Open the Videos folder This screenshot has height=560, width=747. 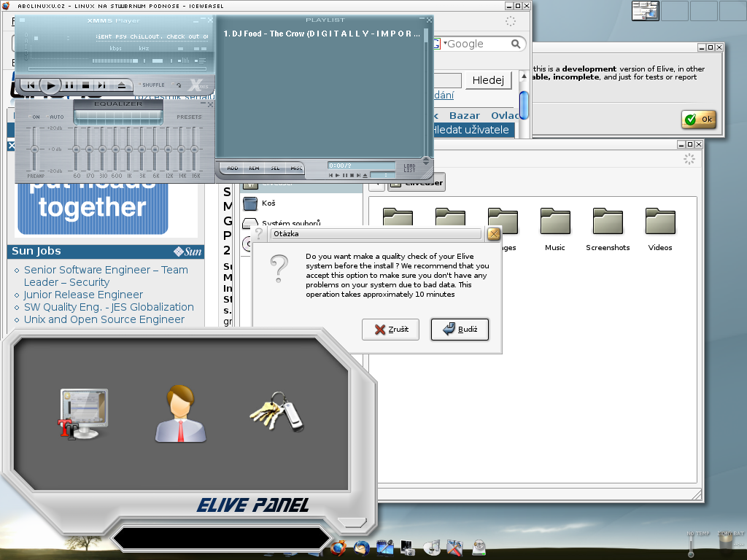660,222
